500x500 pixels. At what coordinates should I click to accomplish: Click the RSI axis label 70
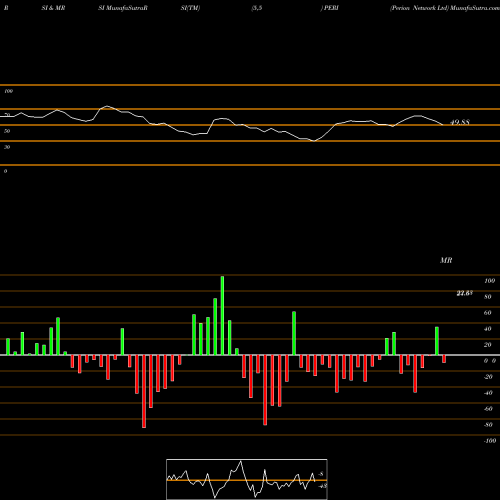point(7,115)
